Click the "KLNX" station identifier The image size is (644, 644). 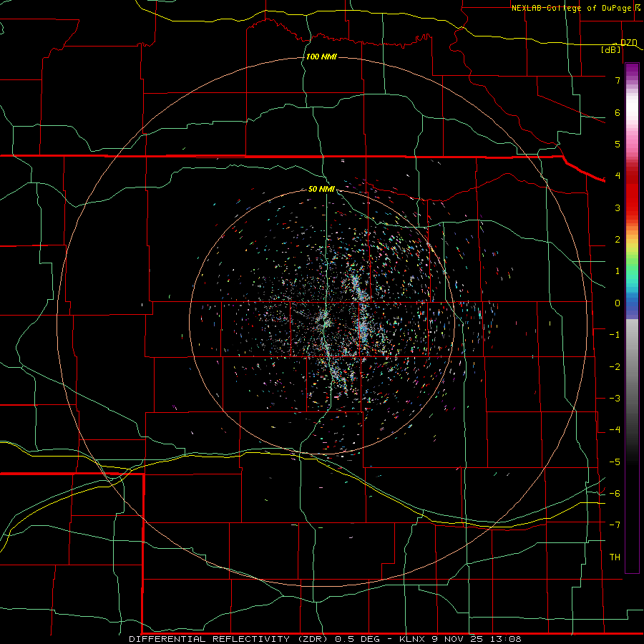pyautogui.click(x=412, y=639)
